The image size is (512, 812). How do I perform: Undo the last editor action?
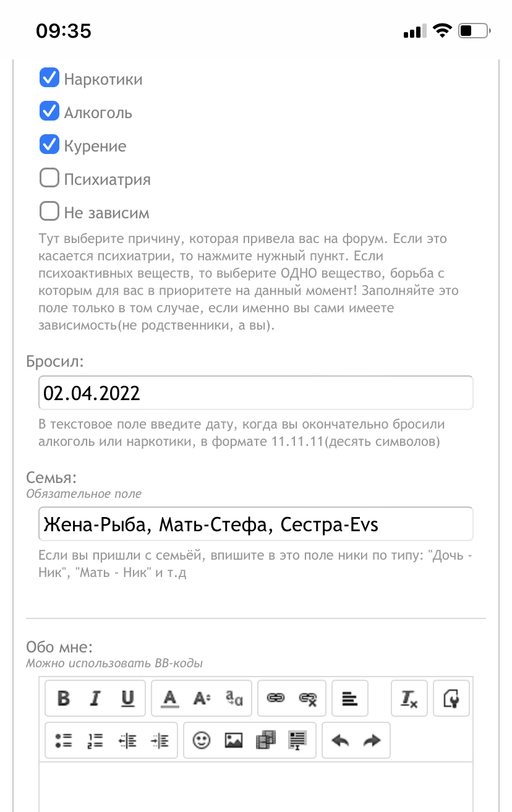pos(339,740)
